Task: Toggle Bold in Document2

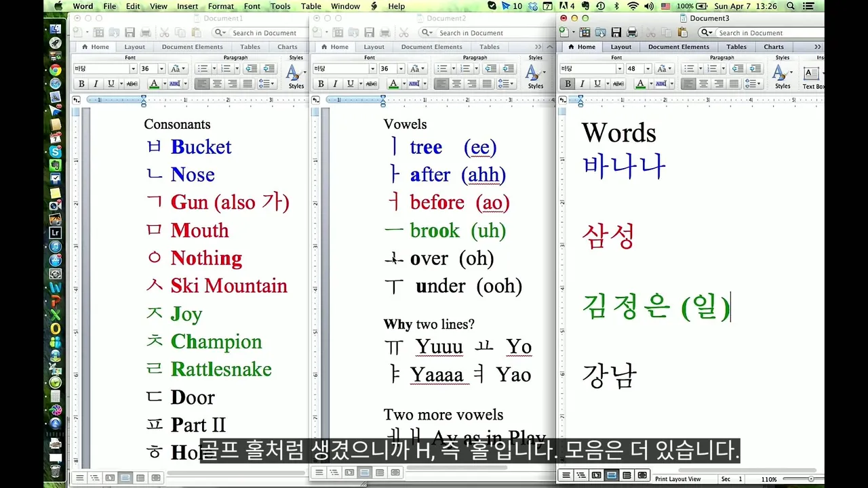Action: point(321,83)
